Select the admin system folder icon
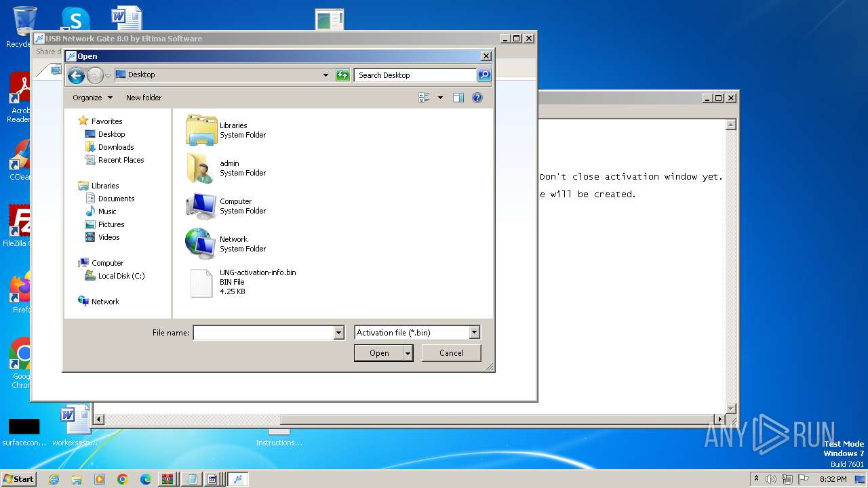This screenshot has width=868, height=488. coord(201,168)
